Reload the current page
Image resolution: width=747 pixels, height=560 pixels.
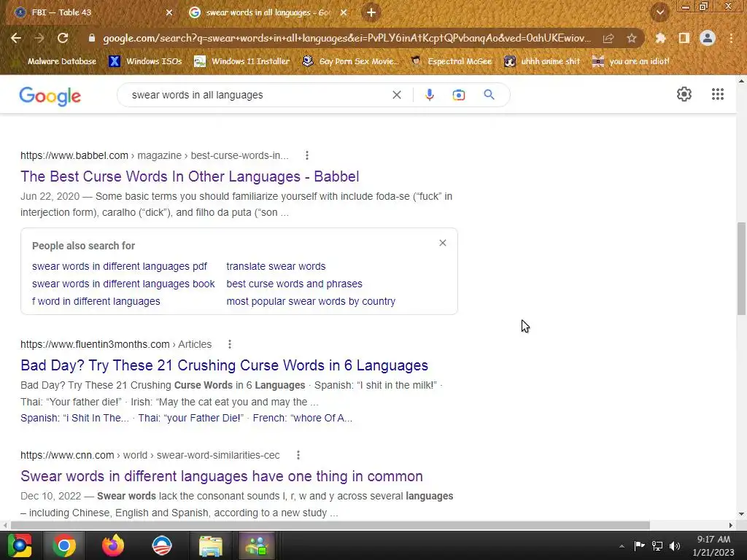point(63,38)
